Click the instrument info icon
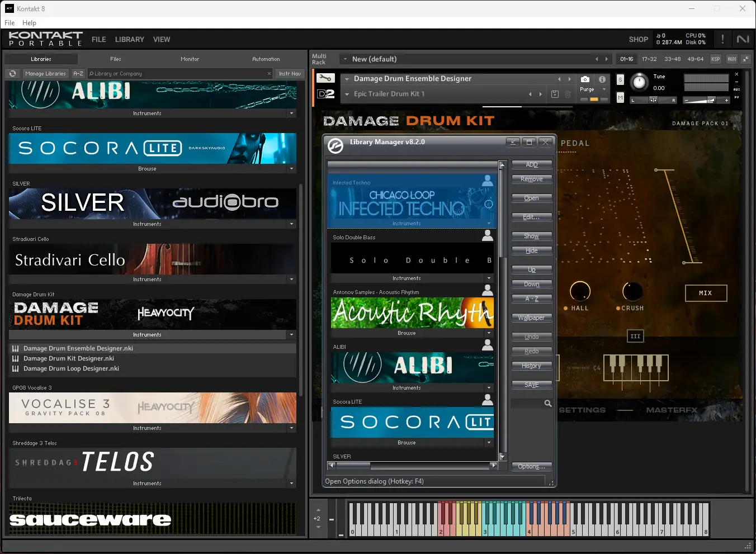Screen dimensions: 756x554 pyautogui.click(x=601, y=79)
